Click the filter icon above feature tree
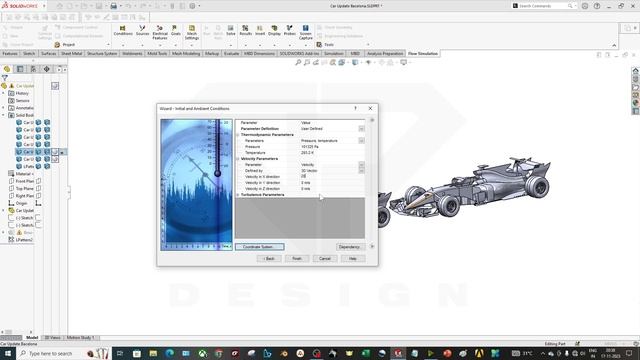Screen dimensions: 640x360 tap(5, 78)
